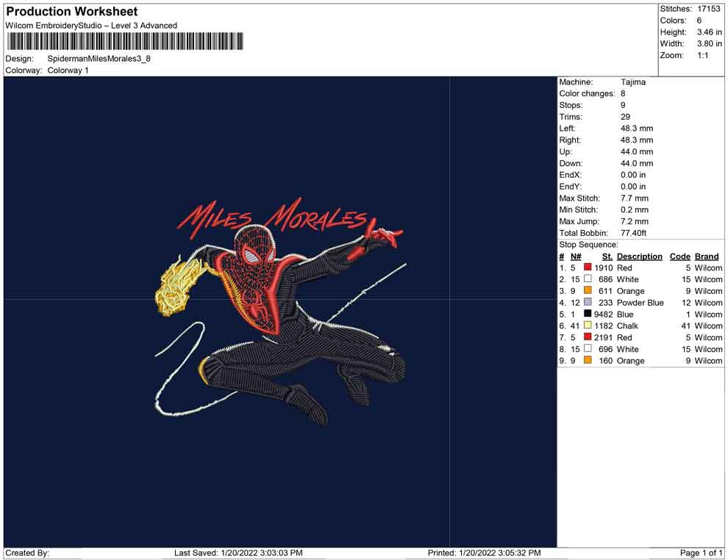
Task: Select the Code column header
Action: [x=679, y=256]
